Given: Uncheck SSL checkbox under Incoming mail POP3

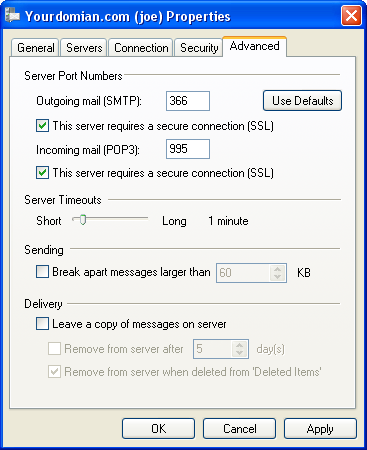Looking at the screenshot, I should pos(42,173).
